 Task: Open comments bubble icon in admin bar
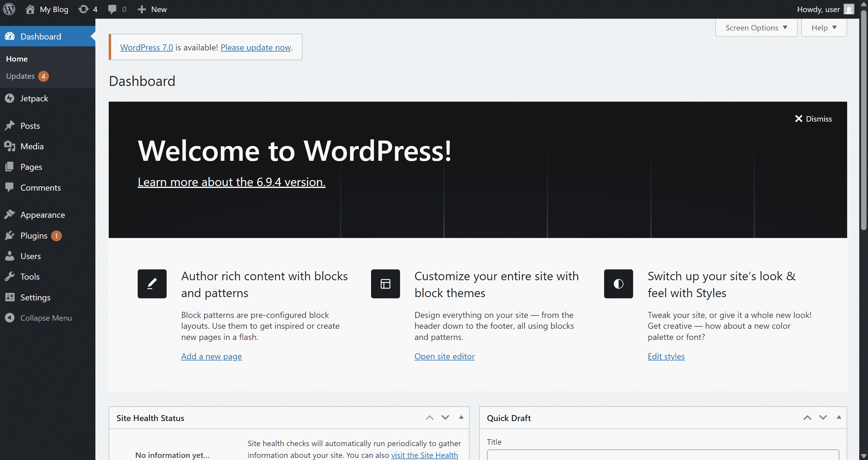(x=112, y=9)
